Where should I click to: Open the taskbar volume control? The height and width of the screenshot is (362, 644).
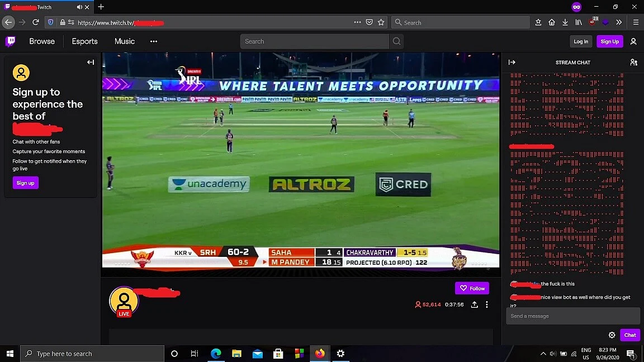553,354
